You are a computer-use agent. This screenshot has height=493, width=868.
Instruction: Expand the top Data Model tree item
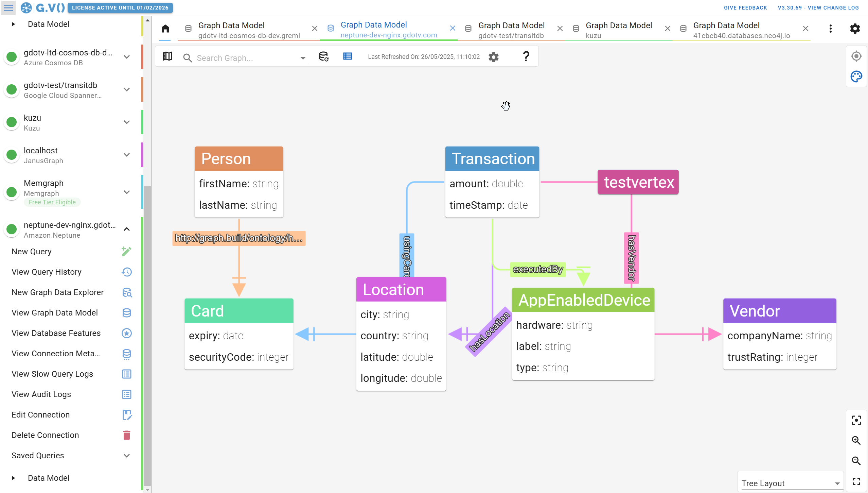click(13, 24)
